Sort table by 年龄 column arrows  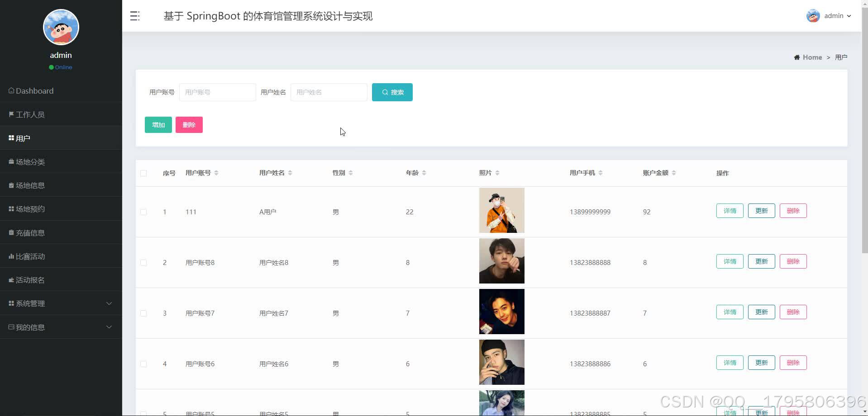424,173
